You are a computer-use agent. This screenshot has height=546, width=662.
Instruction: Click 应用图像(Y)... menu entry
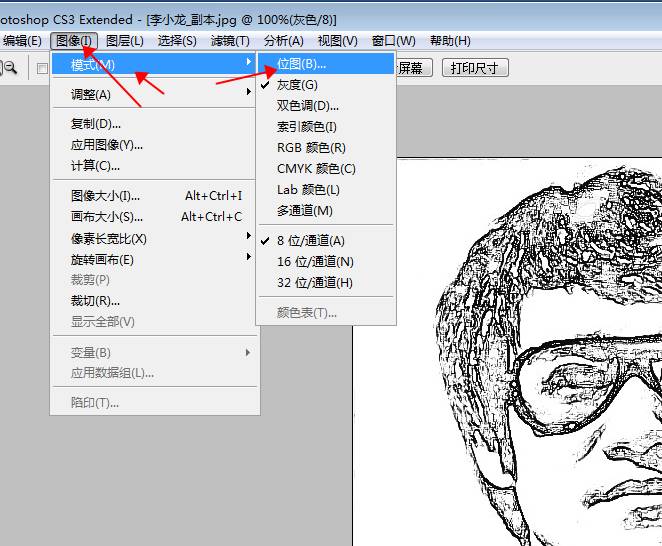107,145
